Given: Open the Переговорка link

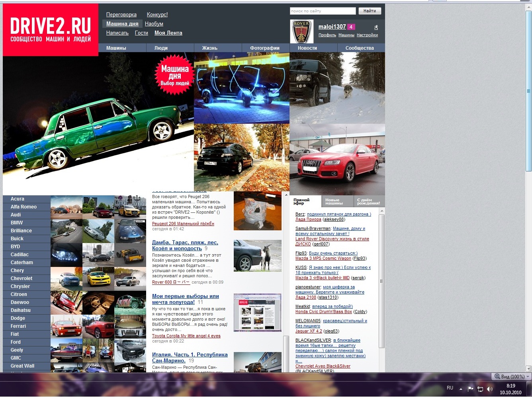Looking at the screenshot, I should point(121,15).
